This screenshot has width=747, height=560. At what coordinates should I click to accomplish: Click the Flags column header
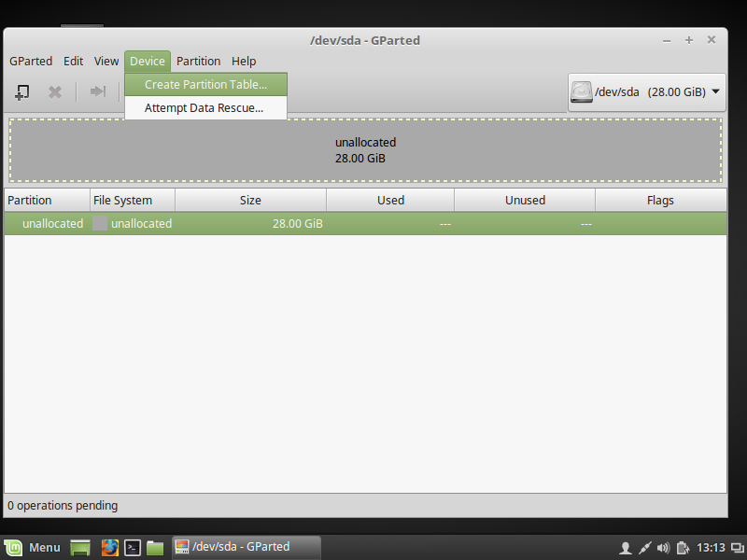coord(661,200)
